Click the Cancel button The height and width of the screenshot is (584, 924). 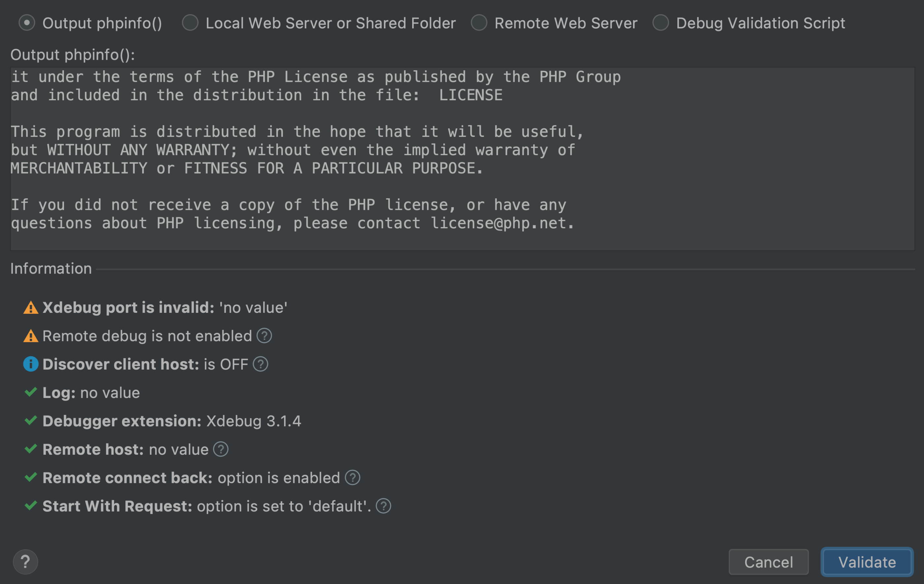[x=769, y=562]
